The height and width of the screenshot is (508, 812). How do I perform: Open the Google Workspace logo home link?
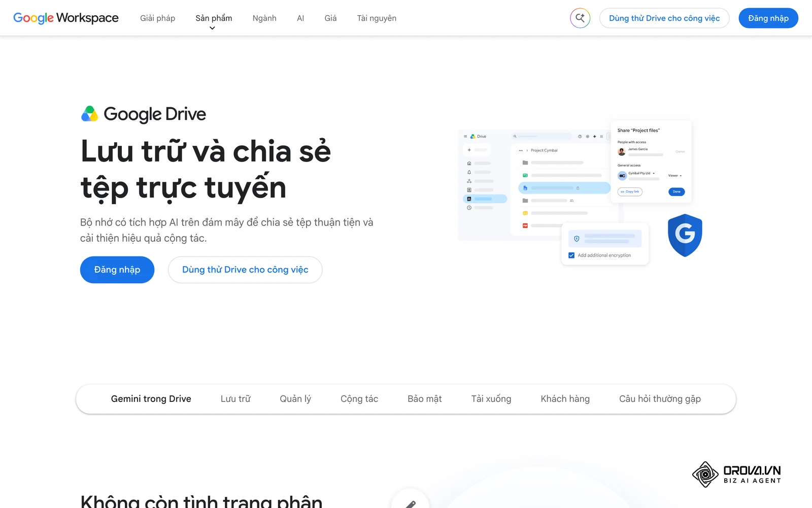(65, 18)
